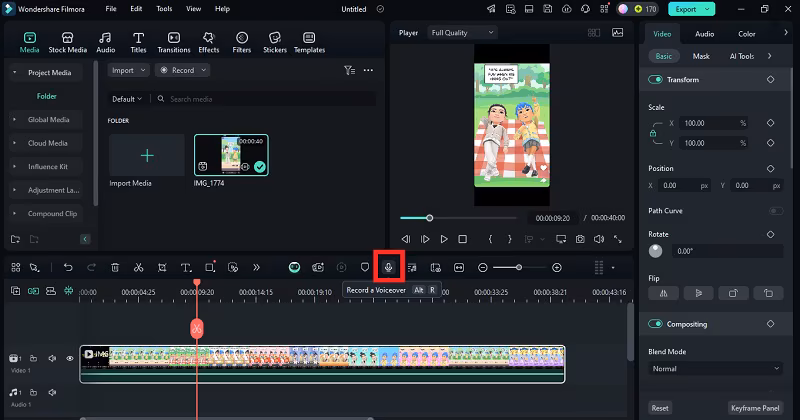This screenshot has width=800, height=420.
Task: Open the Export dropdown arrow
Action: click(x=707, y=9)
